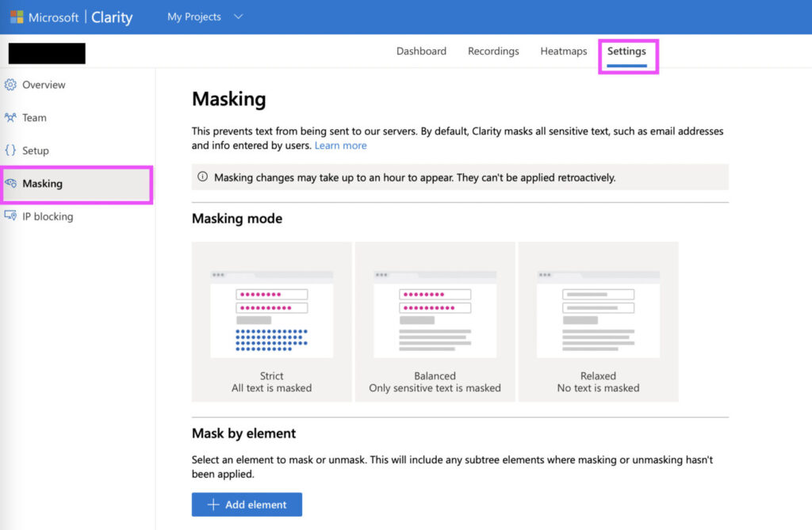
Task: Click the Masking eye icon in sidebar
Action: [10, 184]
